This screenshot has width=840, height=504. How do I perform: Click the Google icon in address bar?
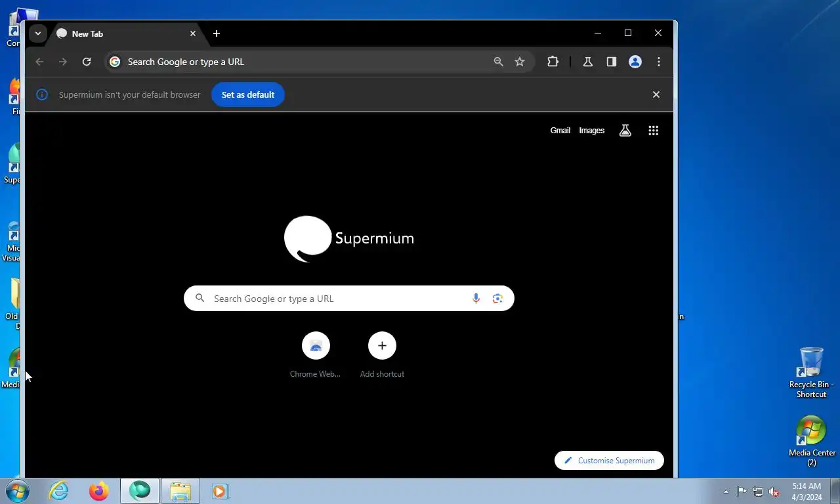115,62
